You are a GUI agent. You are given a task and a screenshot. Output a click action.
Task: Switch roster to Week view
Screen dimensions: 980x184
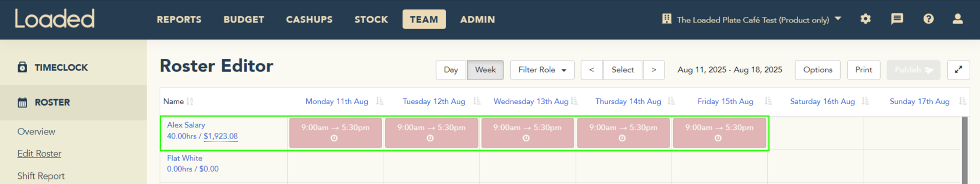coord(485,70)
